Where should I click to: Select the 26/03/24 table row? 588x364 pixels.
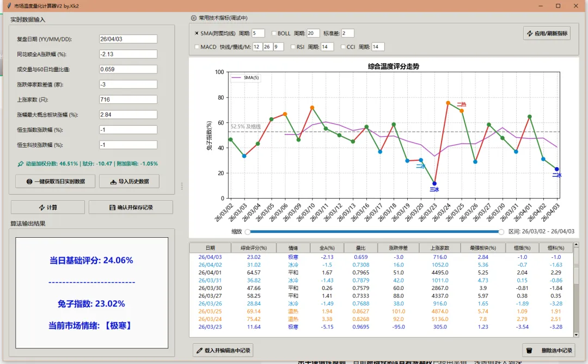click(x=381, y=319)
